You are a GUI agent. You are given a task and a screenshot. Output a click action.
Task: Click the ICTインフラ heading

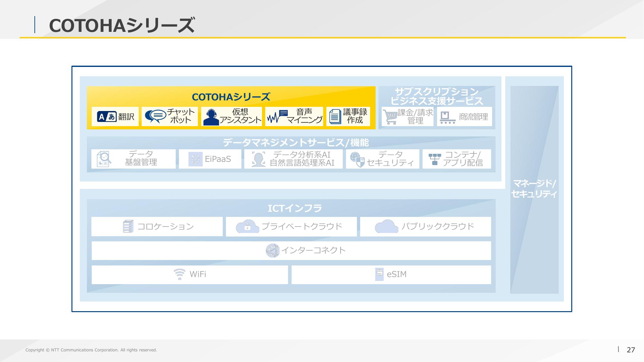[295, 209]
